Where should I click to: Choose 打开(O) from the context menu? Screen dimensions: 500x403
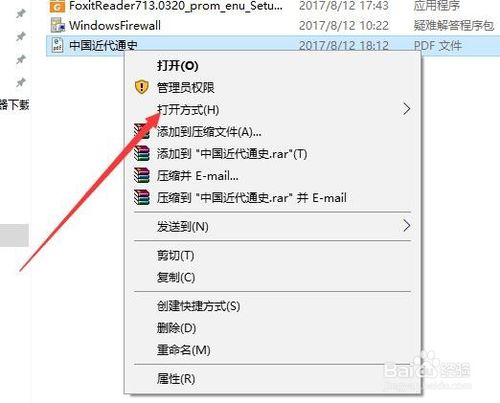pyautogui.click(x=178, y=66)
